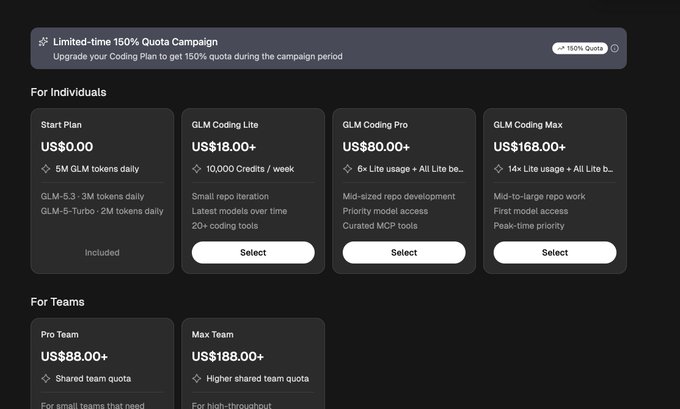Click the diamond icon beside 6× Lite usage
This screenshot has height=409, width=680.
(x=347, y=169)
